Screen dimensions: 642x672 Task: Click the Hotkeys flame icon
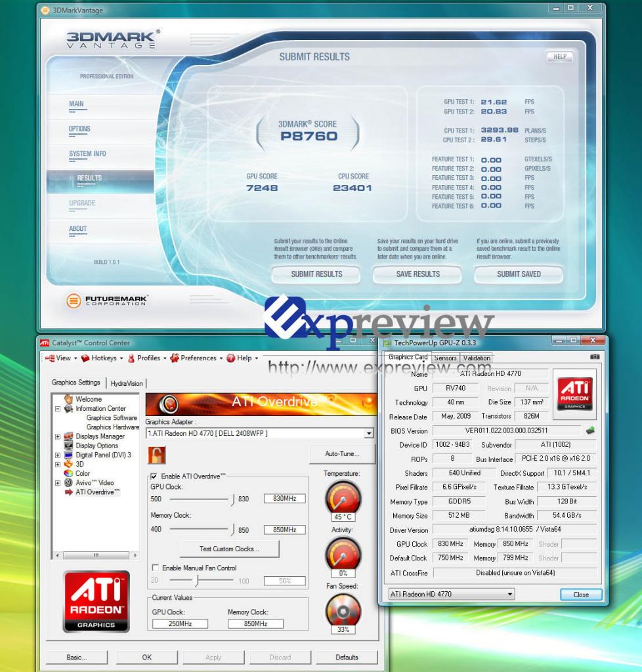click(x=85, y=358)
